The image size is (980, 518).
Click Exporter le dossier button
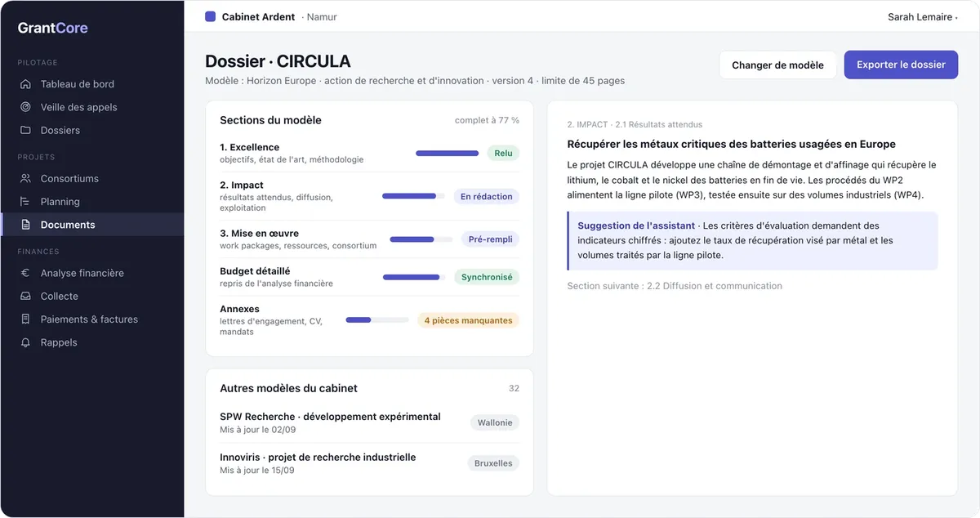point(901,65)
